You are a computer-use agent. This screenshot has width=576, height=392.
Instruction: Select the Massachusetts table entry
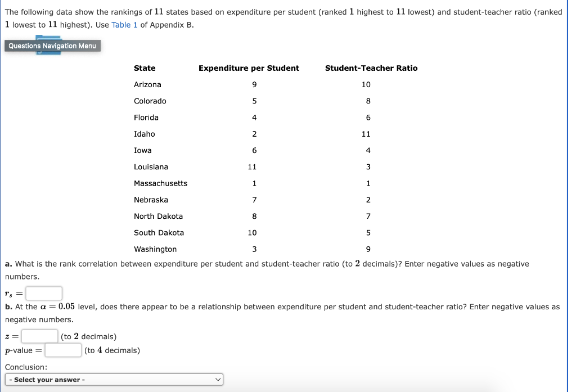(x=160, y=183)
